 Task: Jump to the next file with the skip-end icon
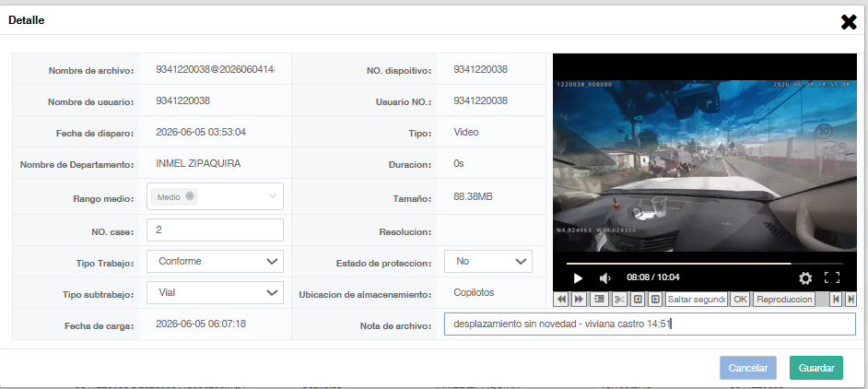(850, 300)
